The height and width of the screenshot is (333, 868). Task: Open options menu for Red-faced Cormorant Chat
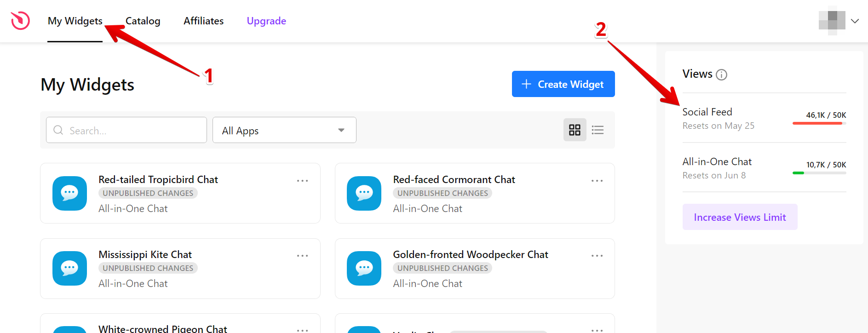click(597, 181)
